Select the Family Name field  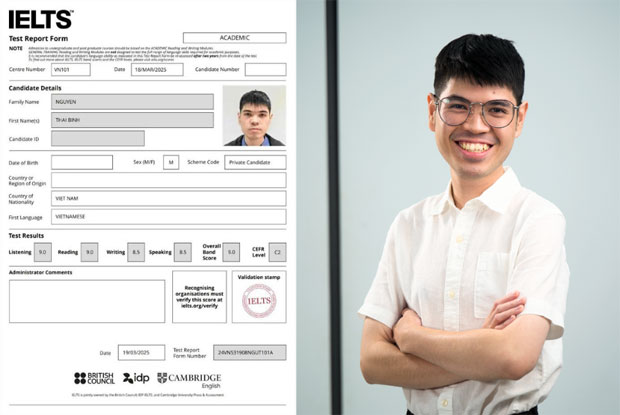(x=132, y=101)
